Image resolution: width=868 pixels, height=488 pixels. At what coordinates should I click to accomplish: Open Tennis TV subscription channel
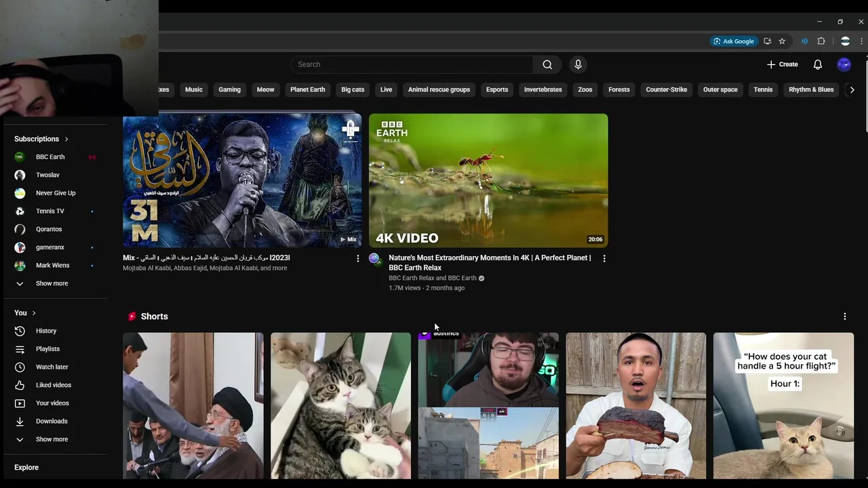(x=56, y=211)
